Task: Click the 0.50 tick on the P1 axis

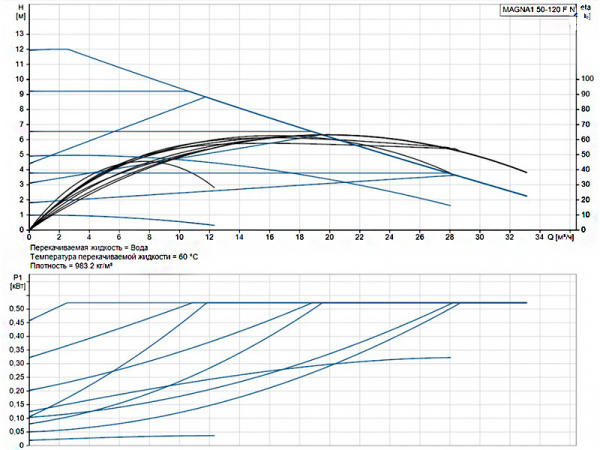Action: pos(14,309)
